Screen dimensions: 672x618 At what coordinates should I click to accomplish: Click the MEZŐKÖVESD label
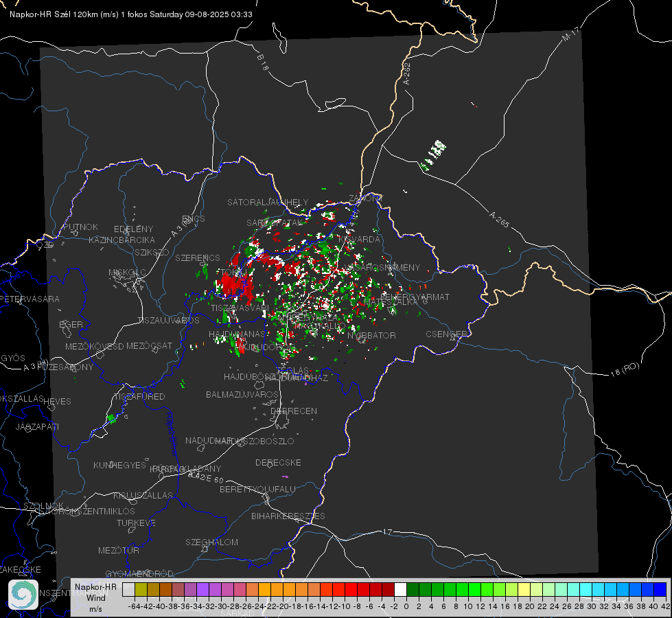[x=94, y=346]
